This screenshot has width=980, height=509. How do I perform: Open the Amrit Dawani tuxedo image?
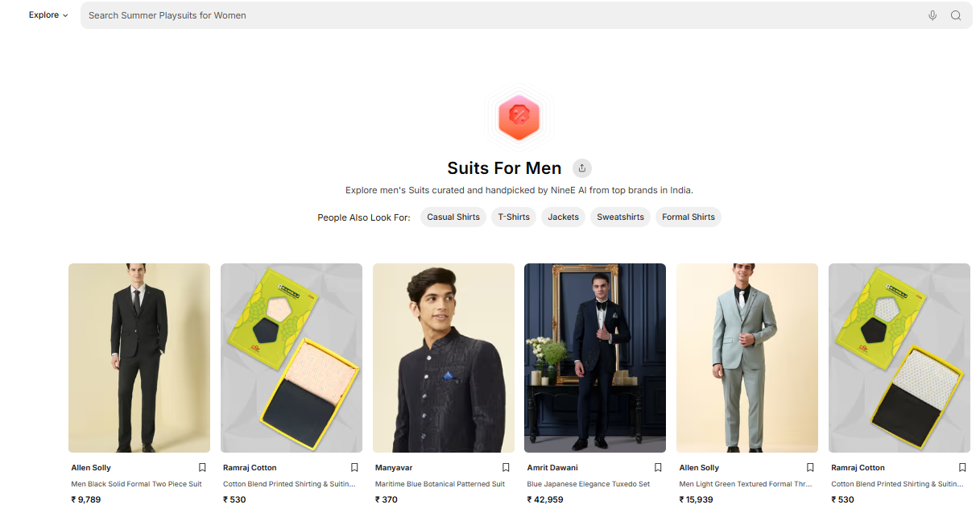(x=595, y=358)
